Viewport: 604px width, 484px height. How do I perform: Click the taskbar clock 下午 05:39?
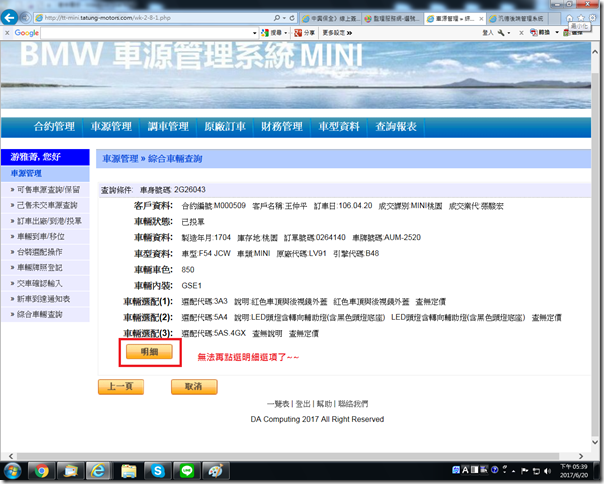pyautogui.click(x=574, y=467)
